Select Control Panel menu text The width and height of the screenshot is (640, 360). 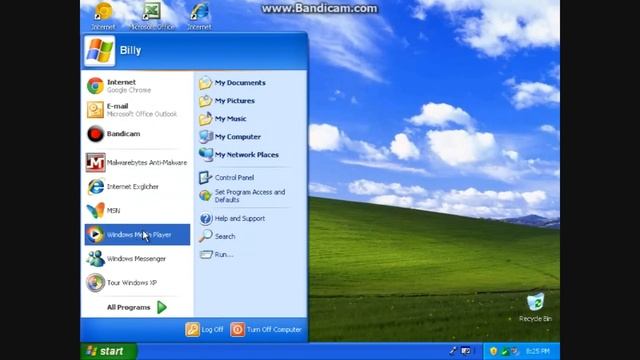coord(234,178)
